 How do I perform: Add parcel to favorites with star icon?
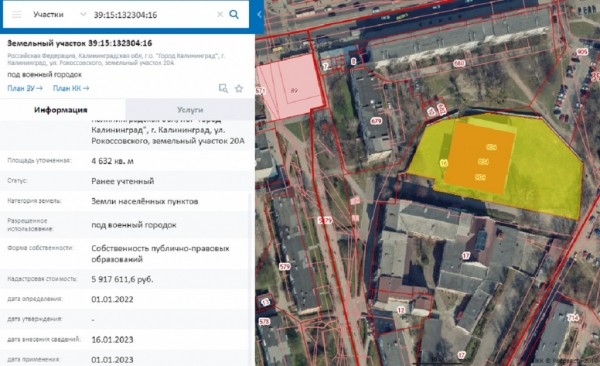239,88
